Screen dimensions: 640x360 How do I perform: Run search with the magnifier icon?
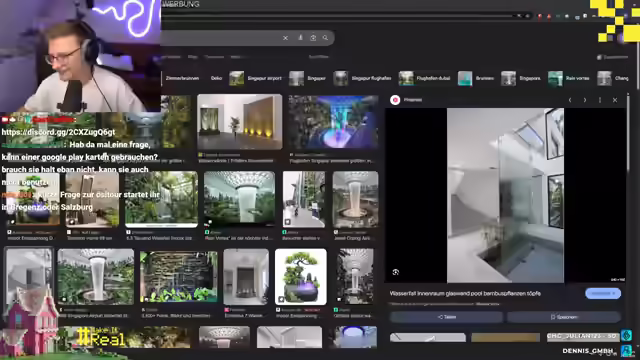[325, 38]
